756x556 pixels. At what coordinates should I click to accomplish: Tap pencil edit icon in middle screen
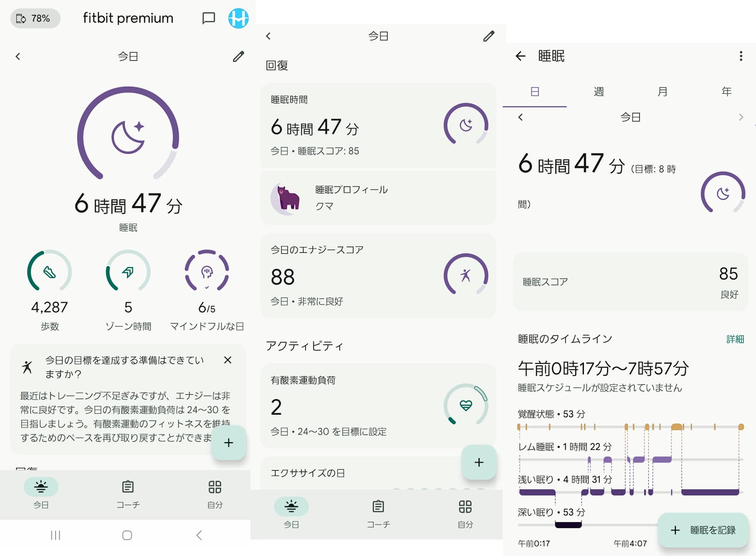tap(489, 36)
